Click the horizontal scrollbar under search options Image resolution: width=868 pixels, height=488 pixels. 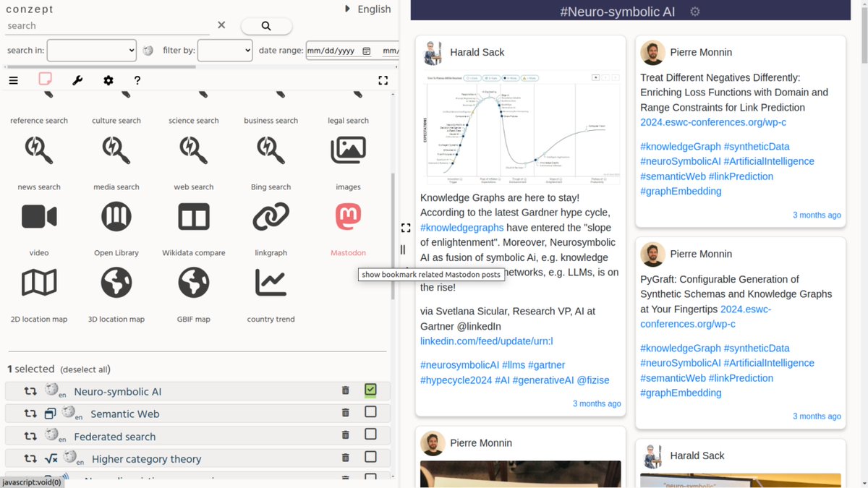[x=101, y=67]
